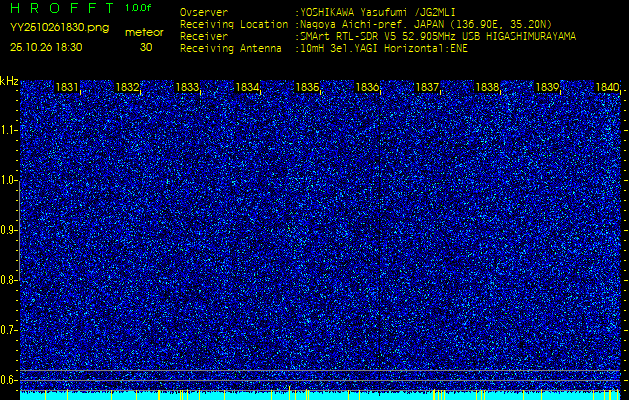Select the 1837 time marker
The image size is (629, 400).
click(x=427, y=88)
